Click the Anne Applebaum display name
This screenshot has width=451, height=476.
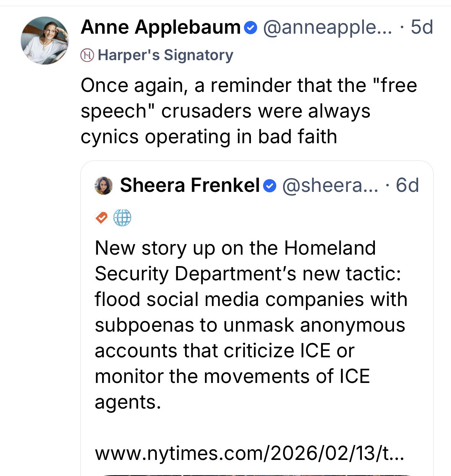[160, 28]
